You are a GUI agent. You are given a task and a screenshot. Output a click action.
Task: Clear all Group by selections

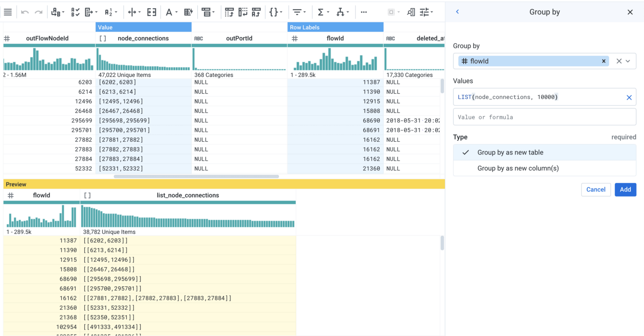(619, 61)
